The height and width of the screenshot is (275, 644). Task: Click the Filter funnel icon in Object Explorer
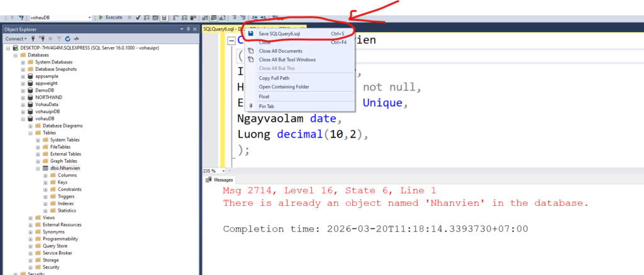point(59,39)
